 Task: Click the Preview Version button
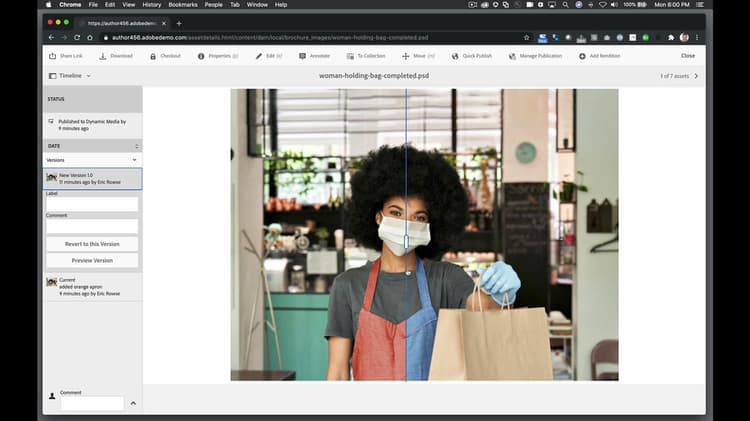pyautogui.click(x=92, y=260)
